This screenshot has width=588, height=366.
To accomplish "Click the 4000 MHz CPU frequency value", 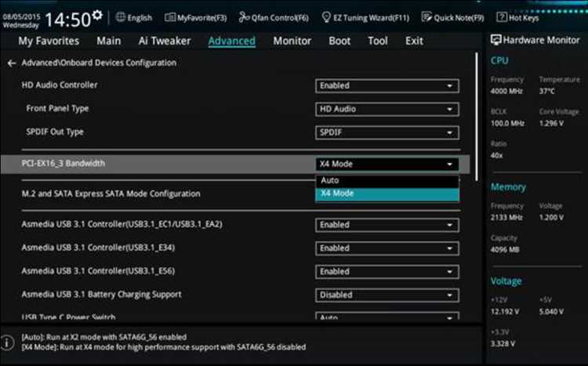I will (x=506, y=91).
